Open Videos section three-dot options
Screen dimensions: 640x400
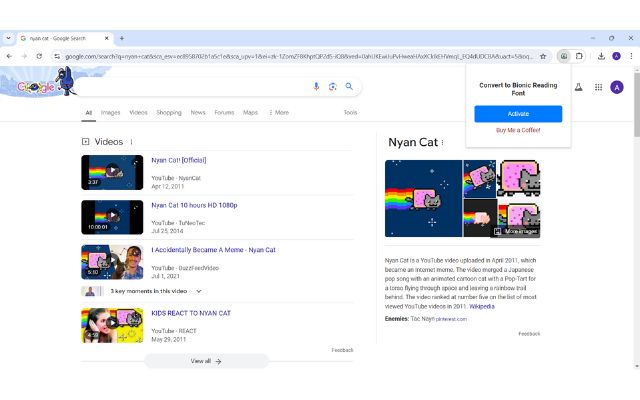click(131, 142)
